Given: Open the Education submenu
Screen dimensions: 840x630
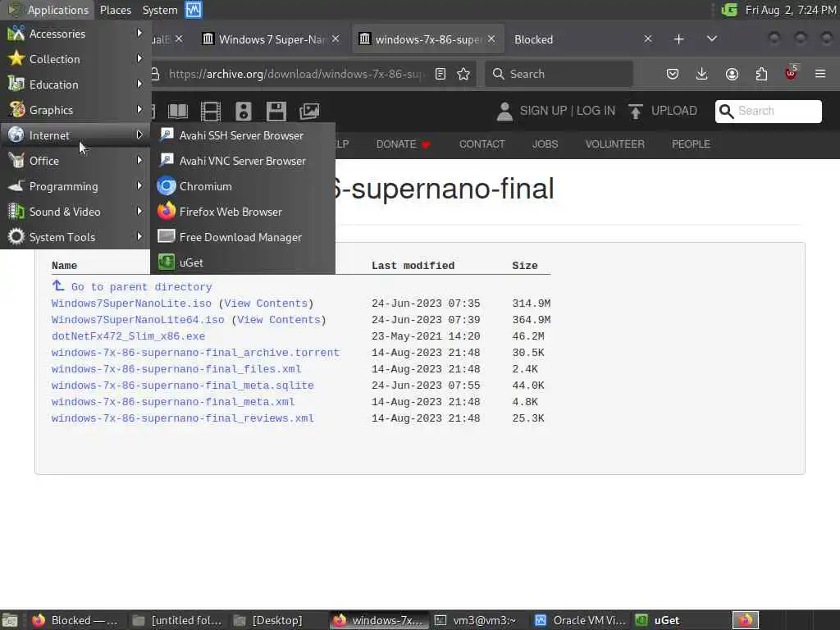Looking at the screenshot, I should [75, 84].
